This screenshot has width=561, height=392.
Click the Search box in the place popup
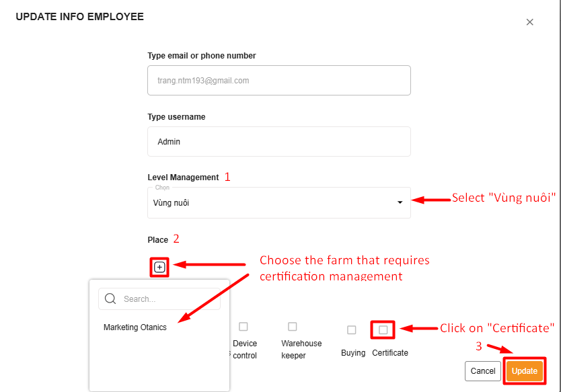[x=168, y=299]
